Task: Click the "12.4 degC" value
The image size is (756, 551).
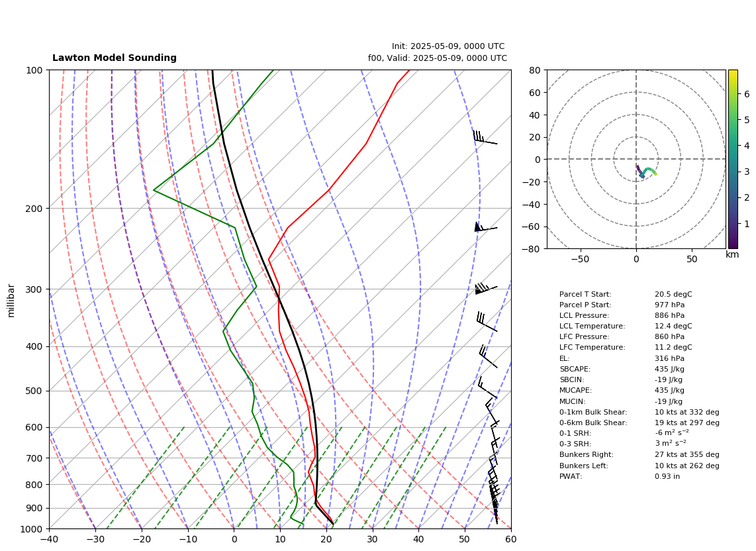Action: point(673,326)
